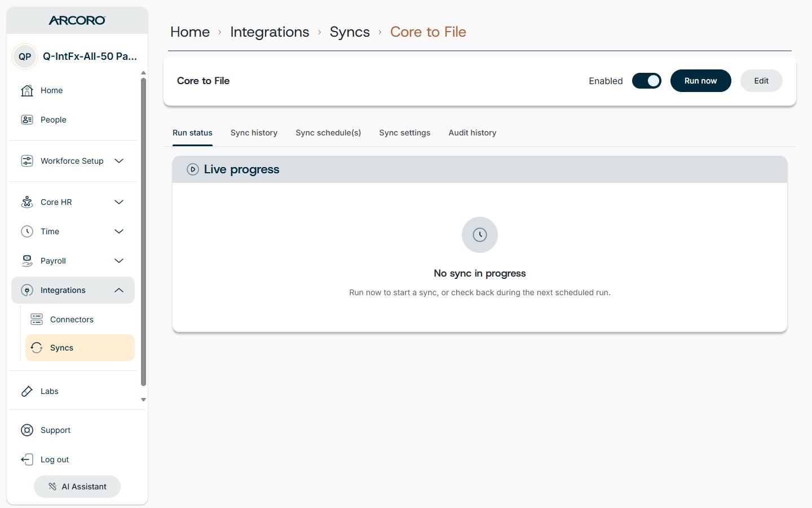Image resolution: width=812 pixels, height=508 pixels.
Task: Open Connectors in the sidebar
Action: (x=72, y=319)
